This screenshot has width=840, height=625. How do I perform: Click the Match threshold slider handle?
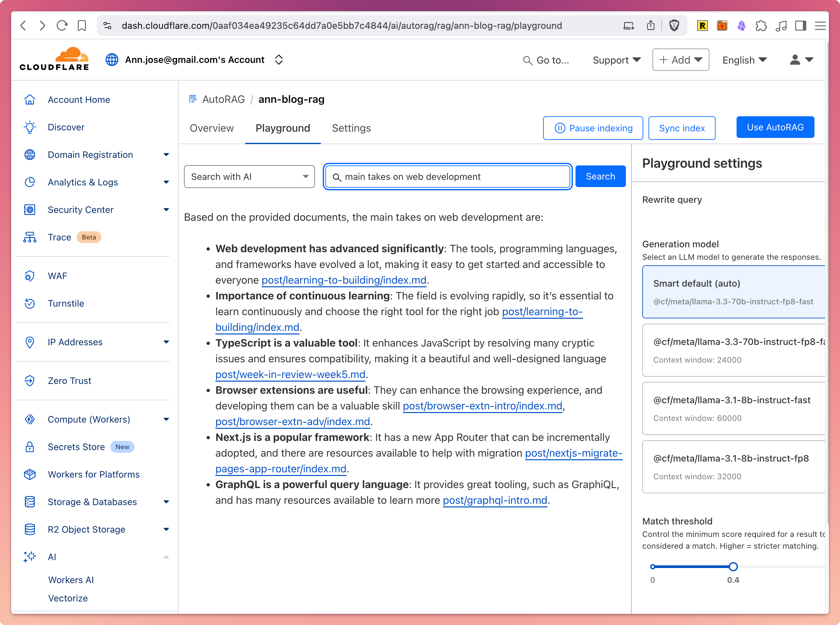tap(733, 567)
